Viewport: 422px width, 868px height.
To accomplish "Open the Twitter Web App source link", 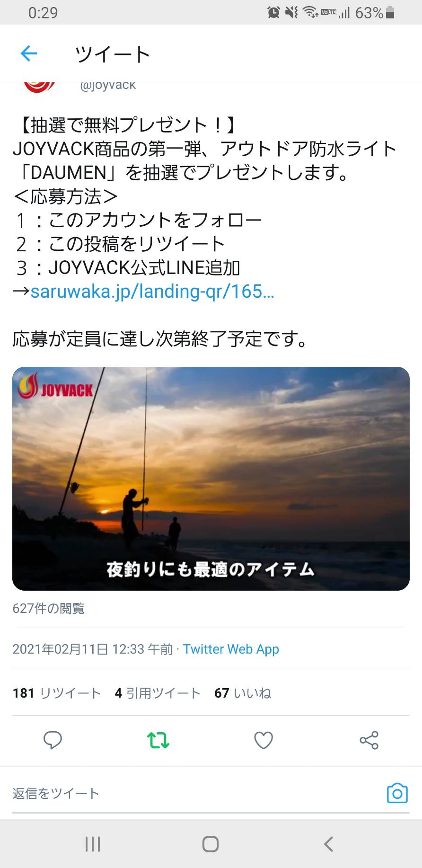I will 231,649.
